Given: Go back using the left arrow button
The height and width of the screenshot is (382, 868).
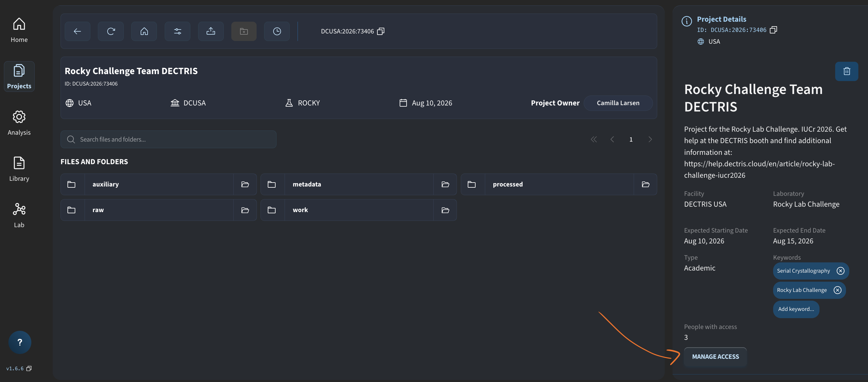Looking at the screenshot, I should pyautogui.click(x=77, y=31).
